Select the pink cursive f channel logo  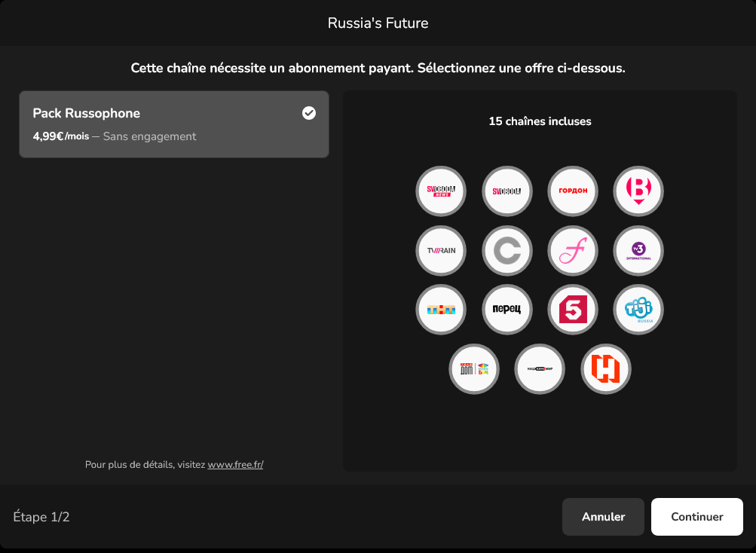(x=573, y=250)
